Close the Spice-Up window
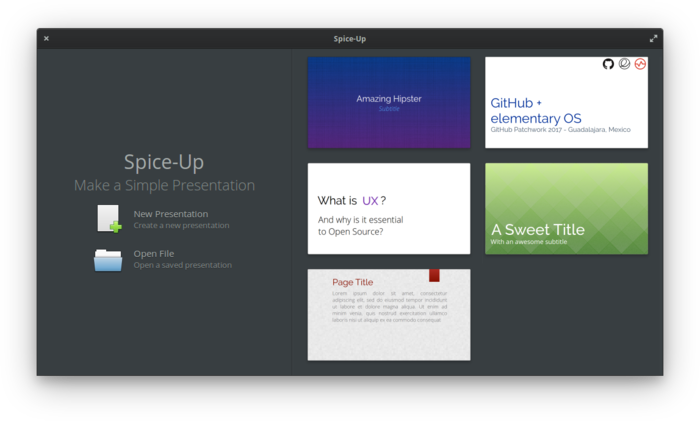The image size is (700, 421). [x=46, y=38]
